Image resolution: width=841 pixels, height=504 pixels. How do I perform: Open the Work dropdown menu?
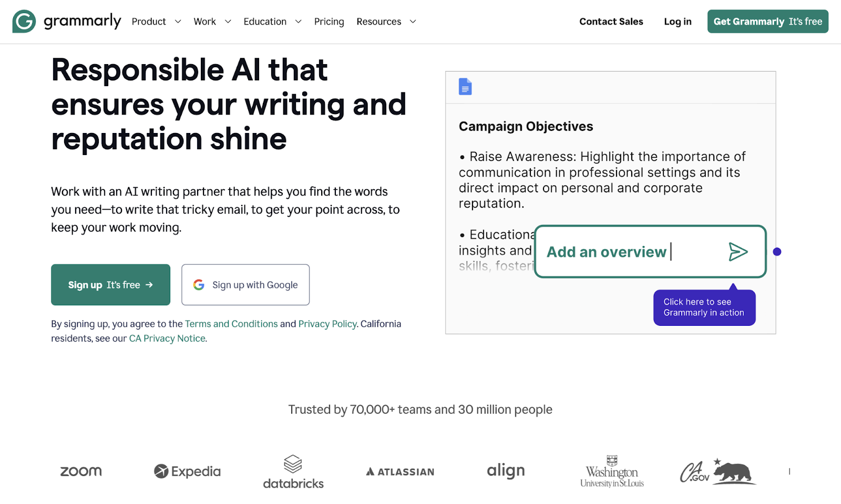(211, 22)
